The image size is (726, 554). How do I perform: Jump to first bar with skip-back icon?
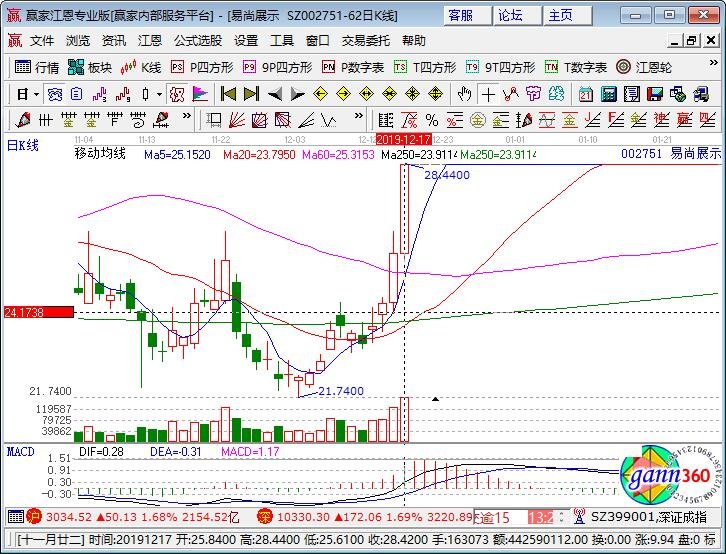pyautogui.click(x=228, y=94)
